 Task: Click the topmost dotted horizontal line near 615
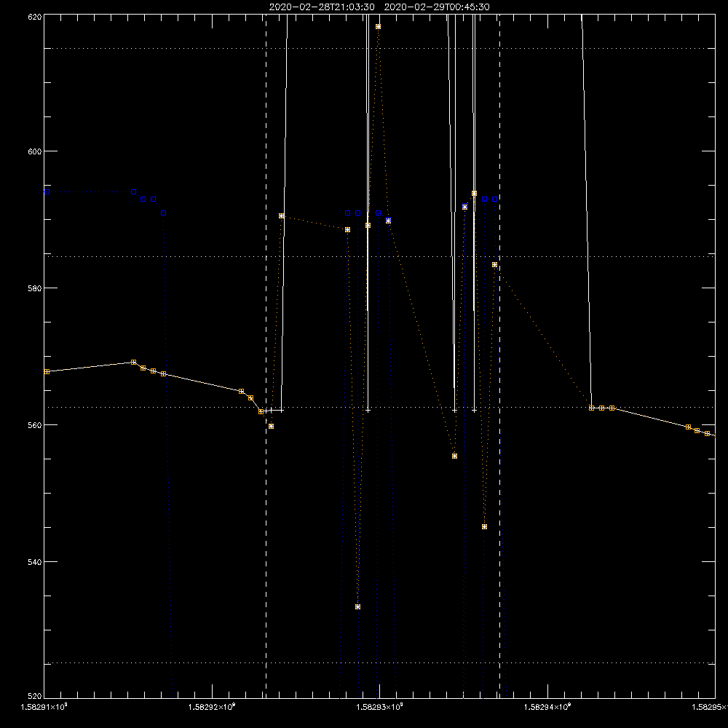tap(380, 48)
